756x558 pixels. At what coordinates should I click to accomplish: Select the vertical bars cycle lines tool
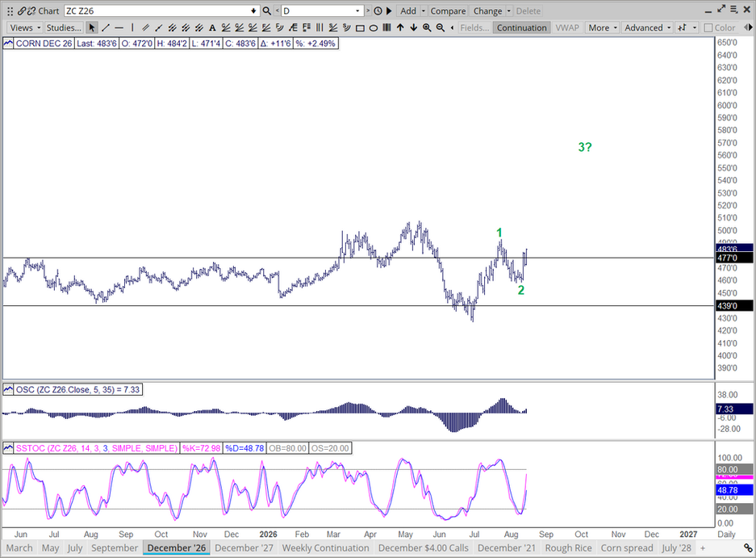click(320, 27)
